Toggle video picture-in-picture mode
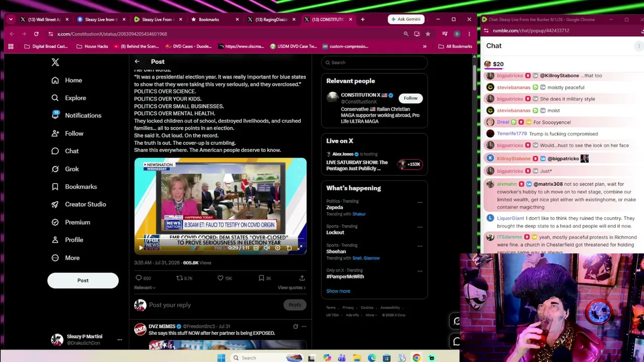 [289, 248]
